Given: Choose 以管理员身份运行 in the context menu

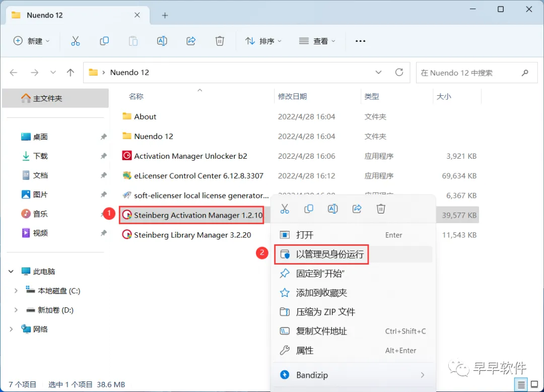Looking at the screenshot, I should (x=353, y=254).
